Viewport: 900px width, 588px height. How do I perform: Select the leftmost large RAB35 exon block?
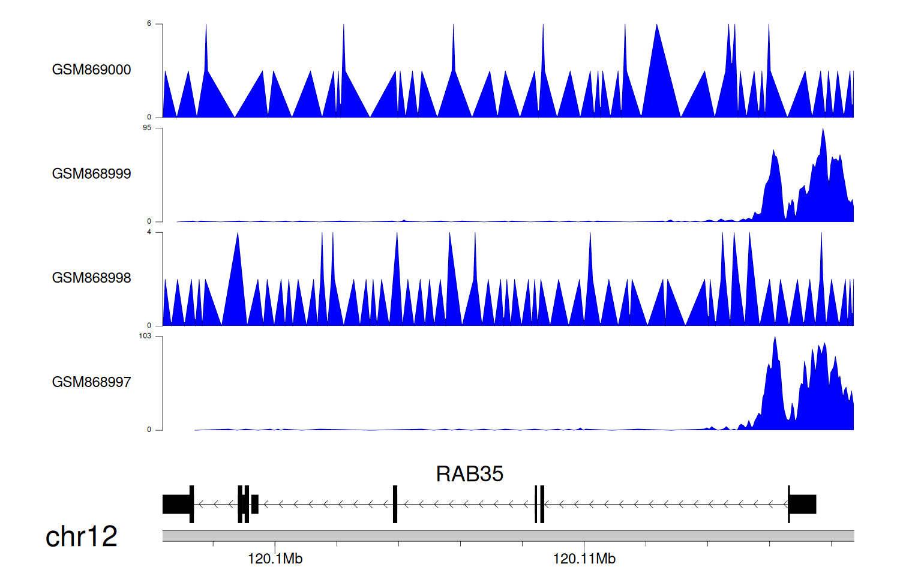coord(177,504)
